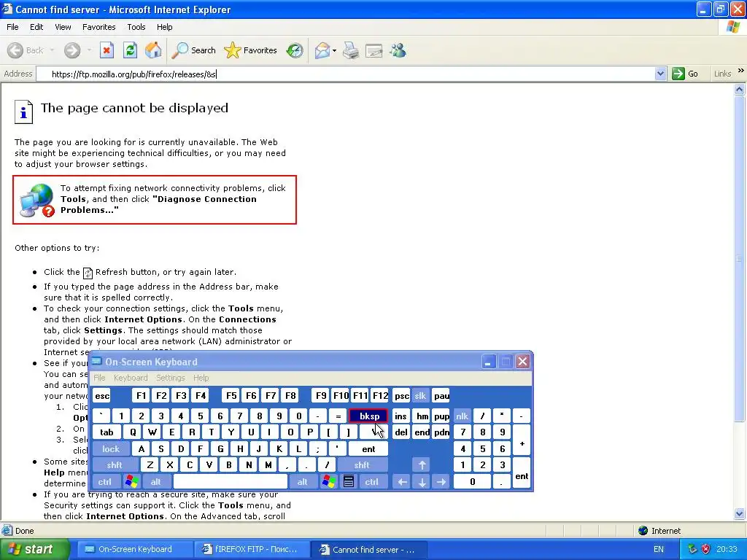747x560 pixels.
Task: Click the red shield security tray icon
Action: [x=705, y=549]
